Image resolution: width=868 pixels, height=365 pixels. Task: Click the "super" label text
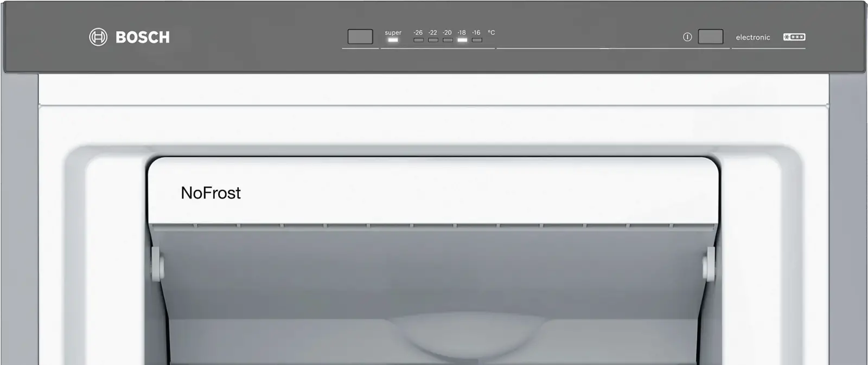pos(393,33)
